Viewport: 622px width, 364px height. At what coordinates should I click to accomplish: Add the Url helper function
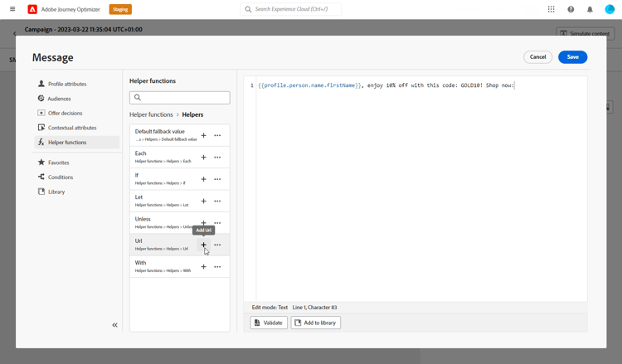tap(203, 245)
